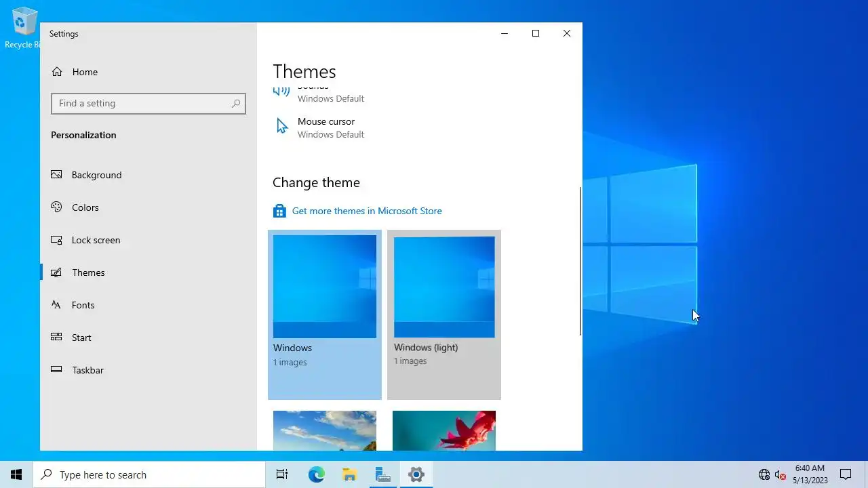Click the Change theme heading
868x488 pixels.
316,182
